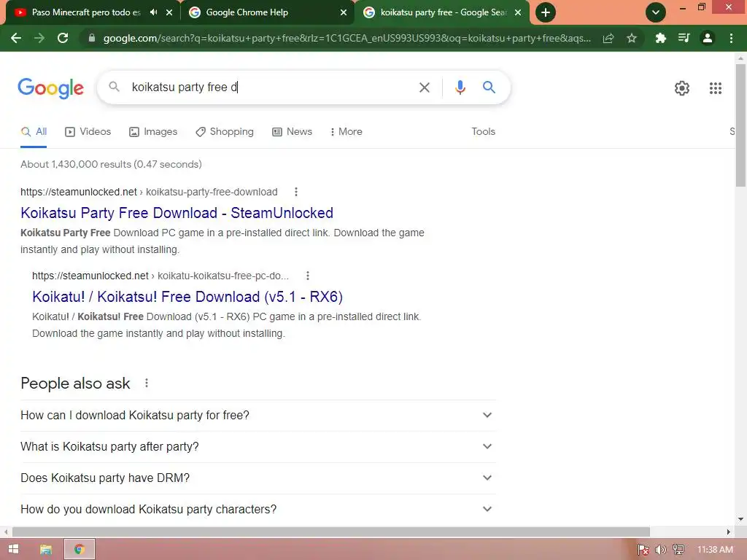Switch to the Paso Minecraft YouTube tab
747x560 pixels.
click(86, 12)
